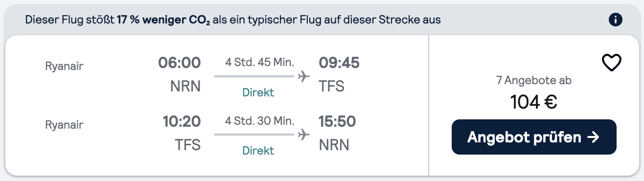This screenshot has width=644, height=181.
Task: Click the Angebot prüfen button
Action: [x=534, y=137]
